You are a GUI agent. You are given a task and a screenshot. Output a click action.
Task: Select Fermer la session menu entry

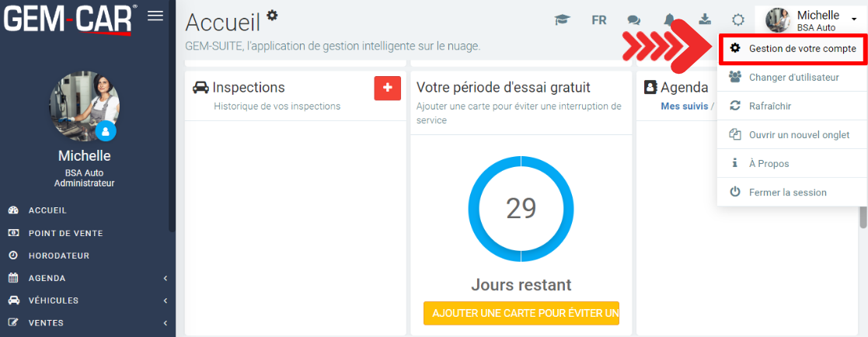point(786,192)
